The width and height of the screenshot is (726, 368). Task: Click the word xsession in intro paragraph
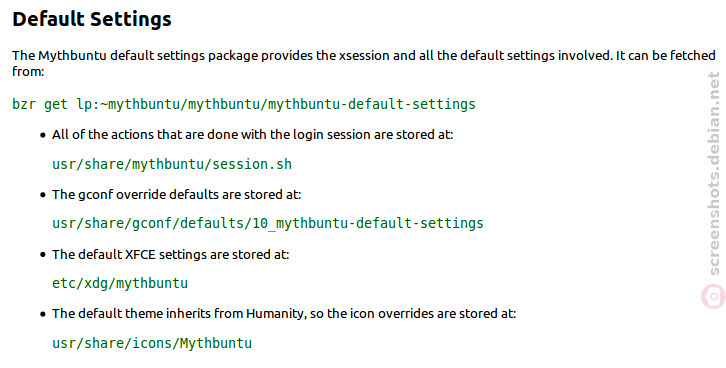click(364, 56)
